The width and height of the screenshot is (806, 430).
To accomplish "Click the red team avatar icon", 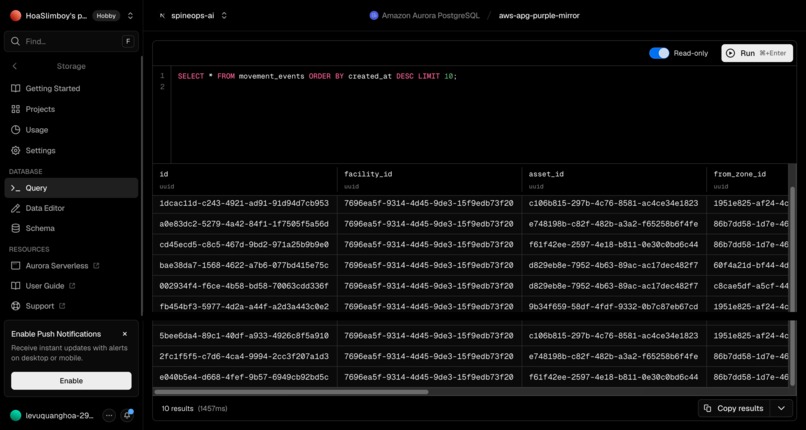I will pos(15,16).
